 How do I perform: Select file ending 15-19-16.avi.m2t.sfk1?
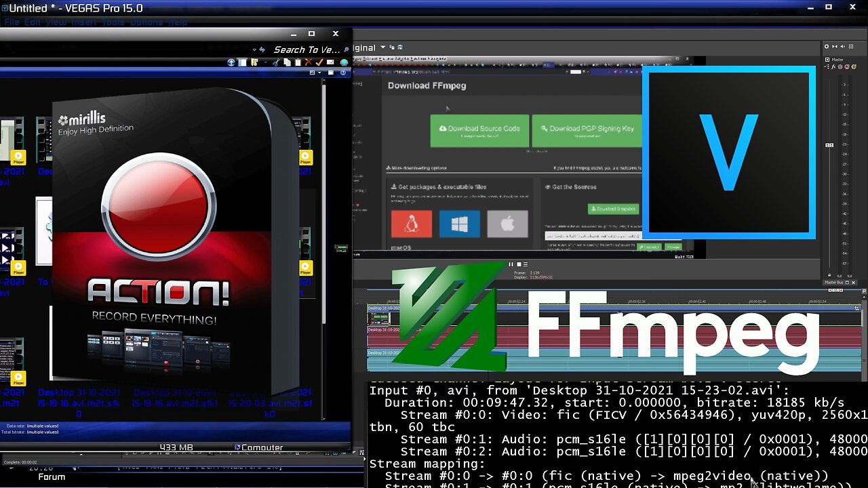click(174, 398)
